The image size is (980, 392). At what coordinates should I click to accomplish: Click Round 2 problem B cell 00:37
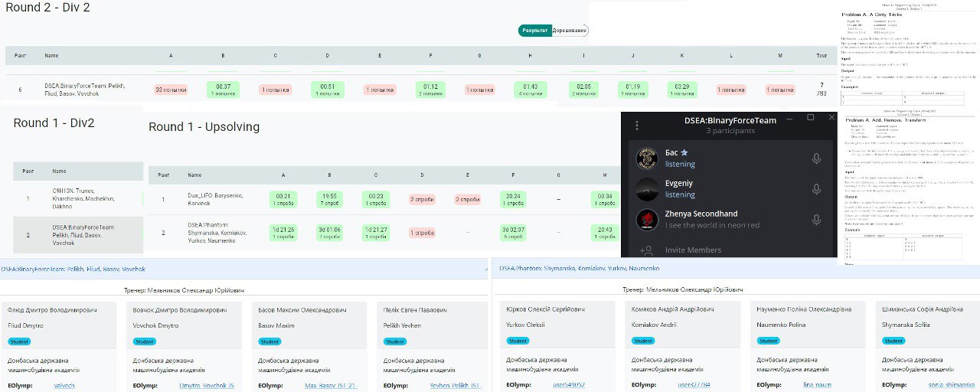tap(223, 90)
